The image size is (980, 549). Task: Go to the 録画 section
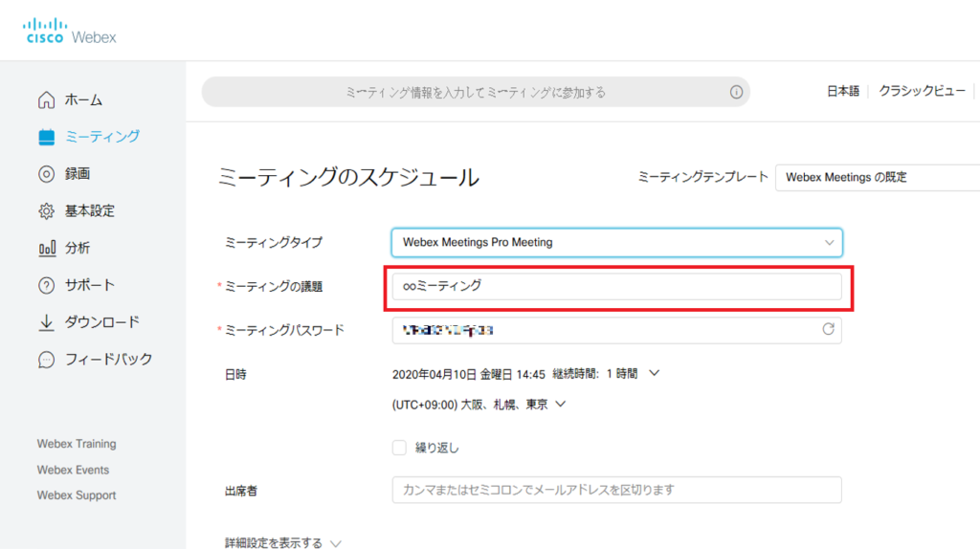pos(78,174)
